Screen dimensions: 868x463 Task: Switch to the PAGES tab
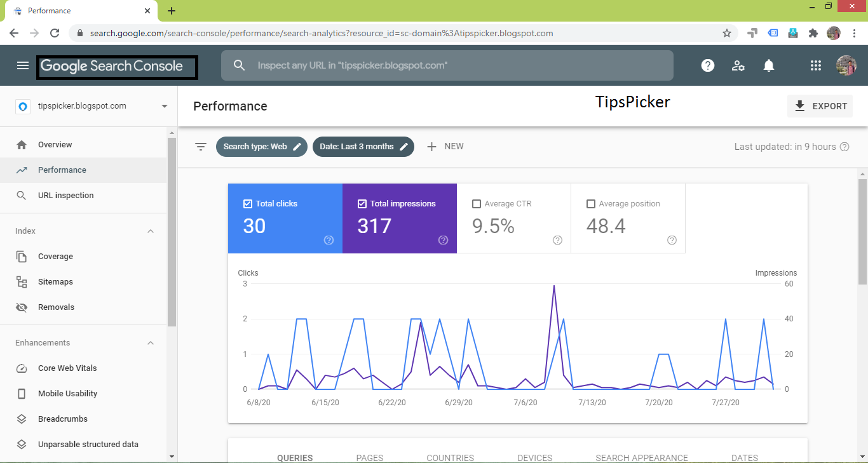click(370, 457)
